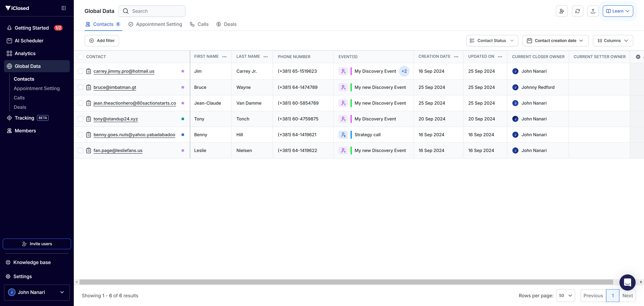Tick the checkbox for tony@standup24.xyz
Screen dimensions: 644x306
[x=80, y=119]
